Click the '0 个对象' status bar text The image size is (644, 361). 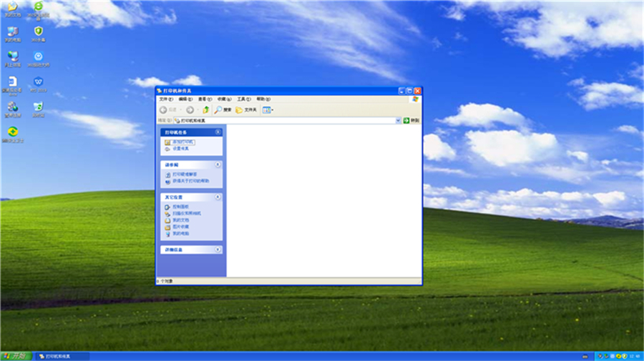coord(165,282)
